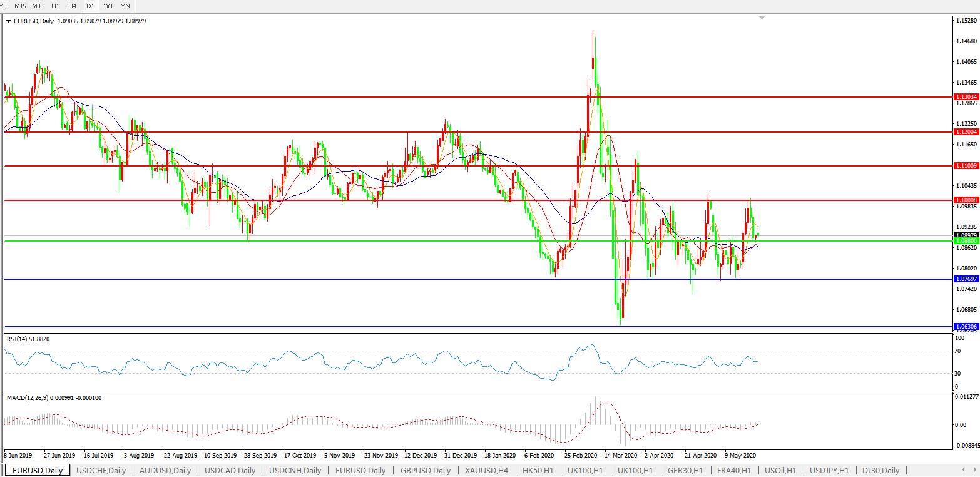Enable the W1 weekly timeframe

pyautogui.click(x=108, y=6)
